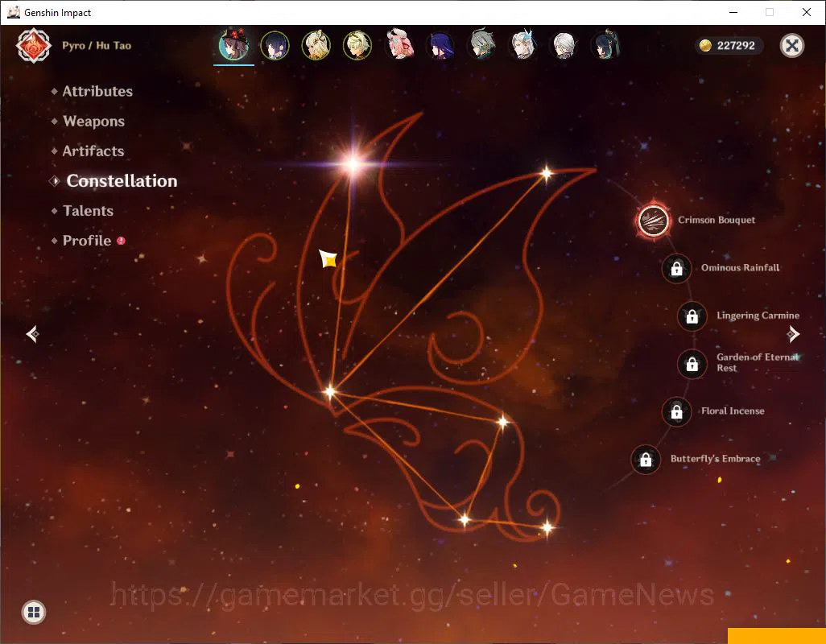Click the 'Lingering Carmine' label

(x=758, y=316)
